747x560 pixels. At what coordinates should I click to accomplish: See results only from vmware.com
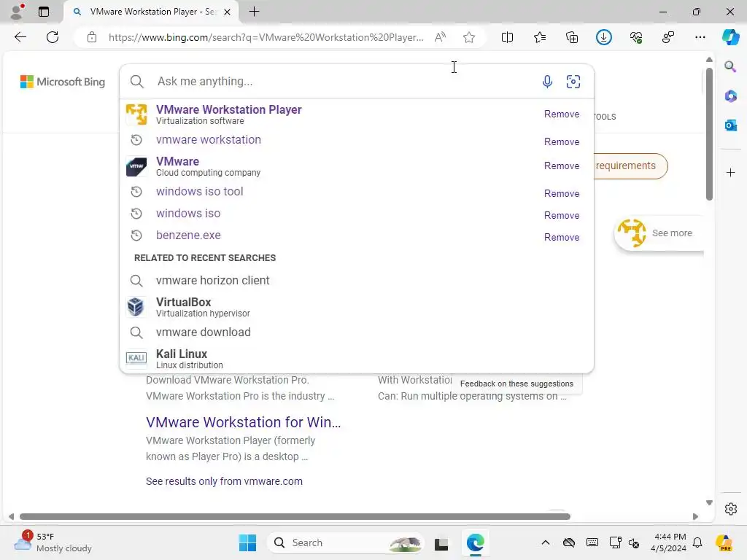(224, 481)
